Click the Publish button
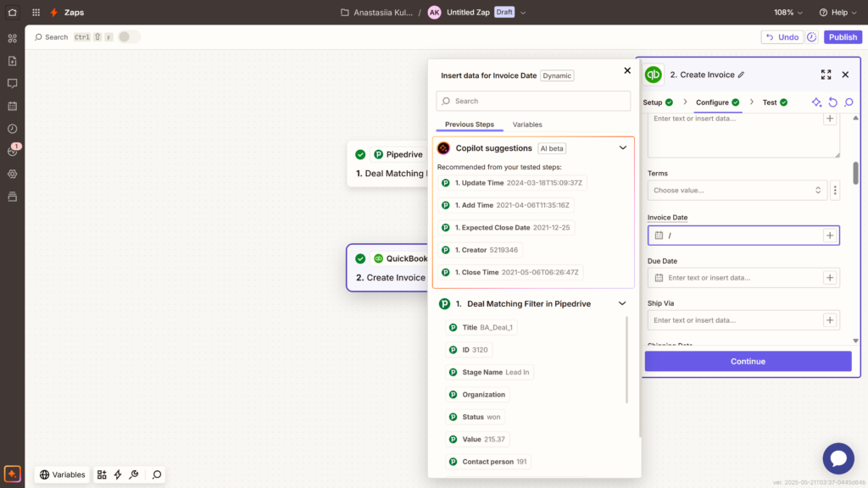This screenshot has height=488, width=868. (843, 37)
